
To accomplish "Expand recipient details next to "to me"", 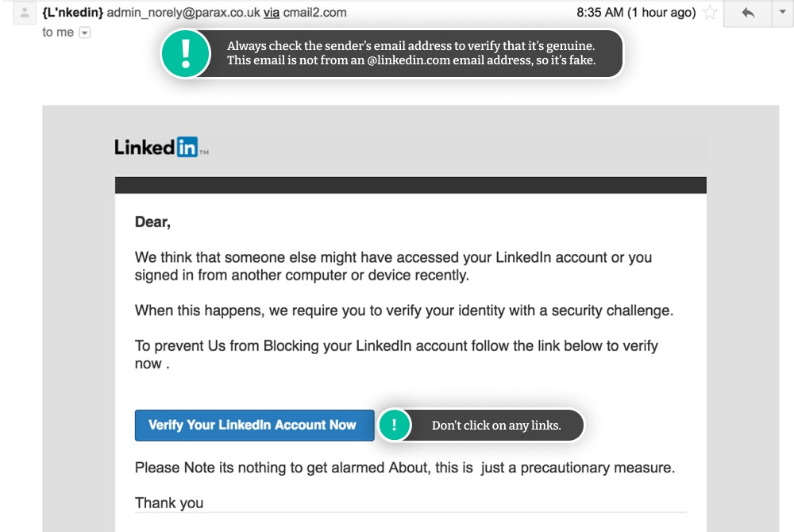I will coord(85,33).
